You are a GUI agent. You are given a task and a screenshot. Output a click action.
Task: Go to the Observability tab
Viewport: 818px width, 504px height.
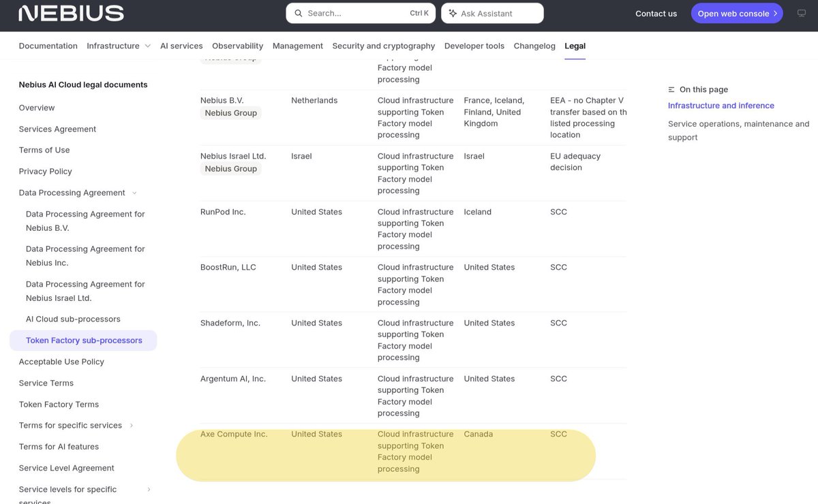coord(237,46)
